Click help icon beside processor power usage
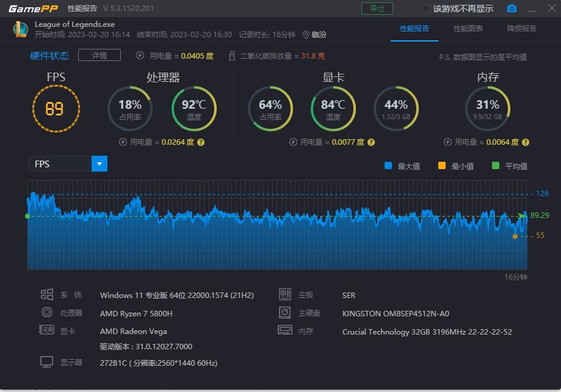This screenshot has height=392, width=561. tap(201, 142)
